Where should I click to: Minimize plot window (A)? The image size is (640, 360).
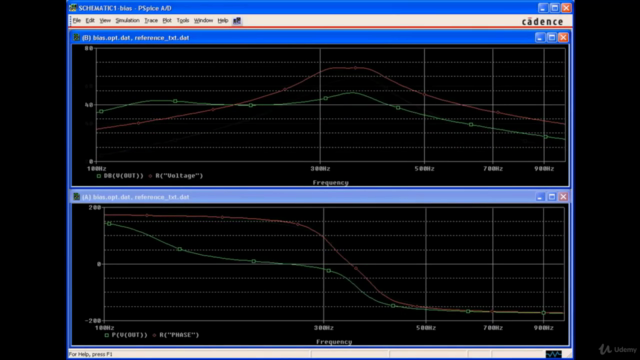click(x=540, y=197)
